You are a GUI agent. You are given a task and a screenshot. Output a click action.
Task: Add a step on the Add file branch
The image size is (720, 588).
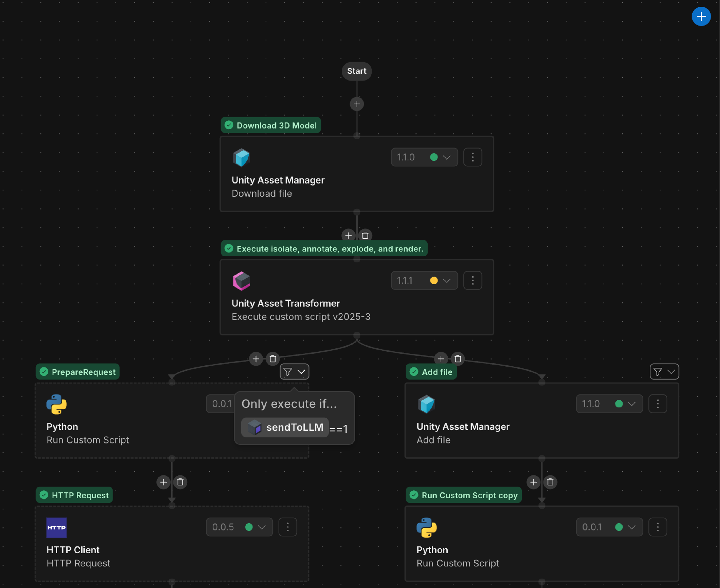pyautogui.click(x=441, y=359)
